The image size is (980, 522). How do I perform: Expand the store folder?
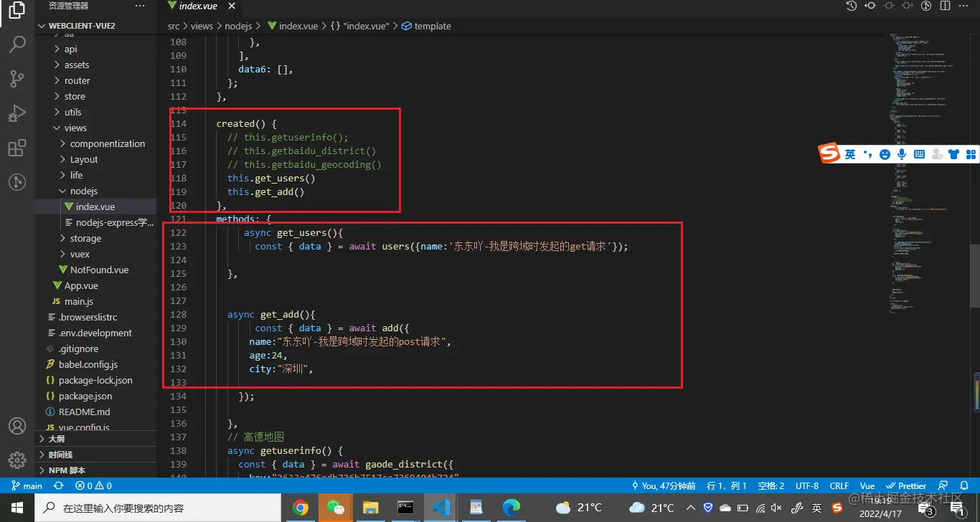pos(95,96)
